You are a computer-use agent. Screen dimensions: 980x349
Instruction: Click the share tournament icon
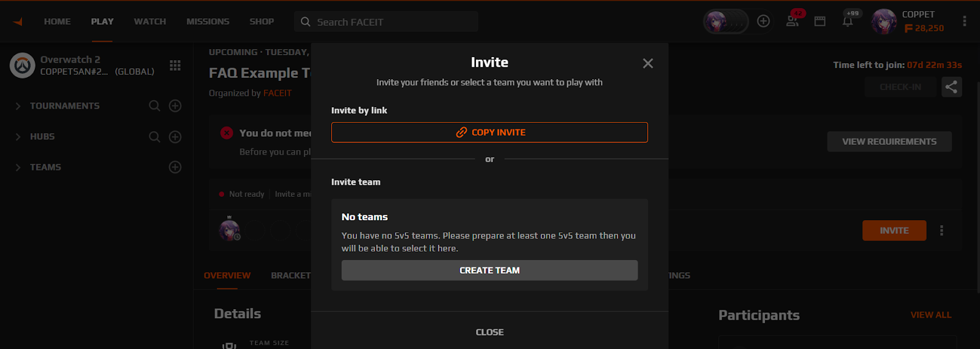click(x=951, y=87)
